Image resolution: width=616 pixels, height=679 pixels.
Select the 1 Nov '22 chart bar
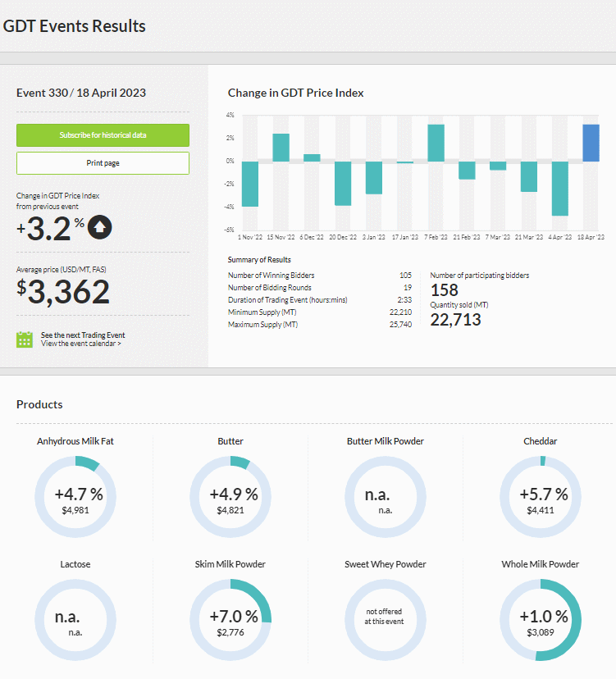point(250,184)
